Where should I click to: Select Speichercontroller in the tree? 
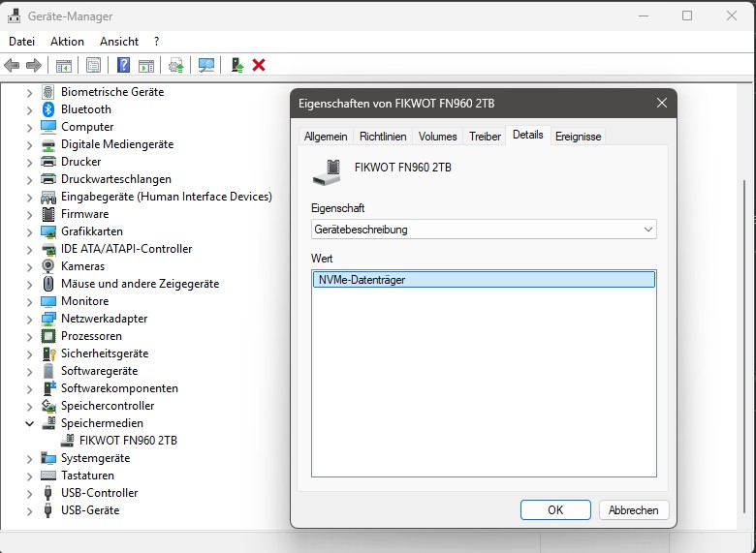(108, 406)
